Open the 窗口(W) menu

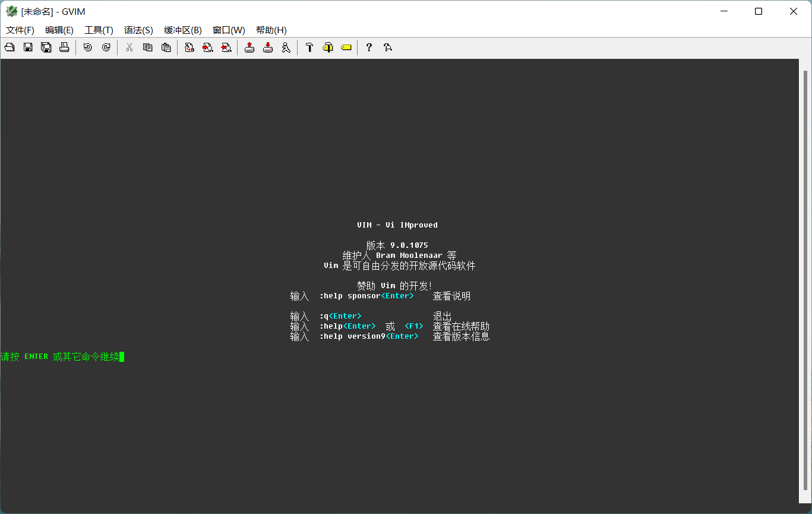[x=229, y=30]
